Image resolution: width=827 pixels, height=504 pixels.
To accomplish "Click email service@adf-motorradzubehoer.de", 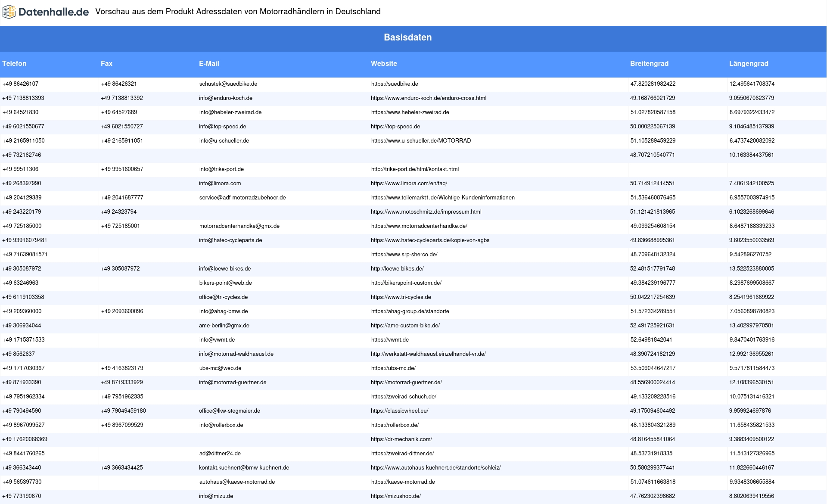I will point(243,198).
